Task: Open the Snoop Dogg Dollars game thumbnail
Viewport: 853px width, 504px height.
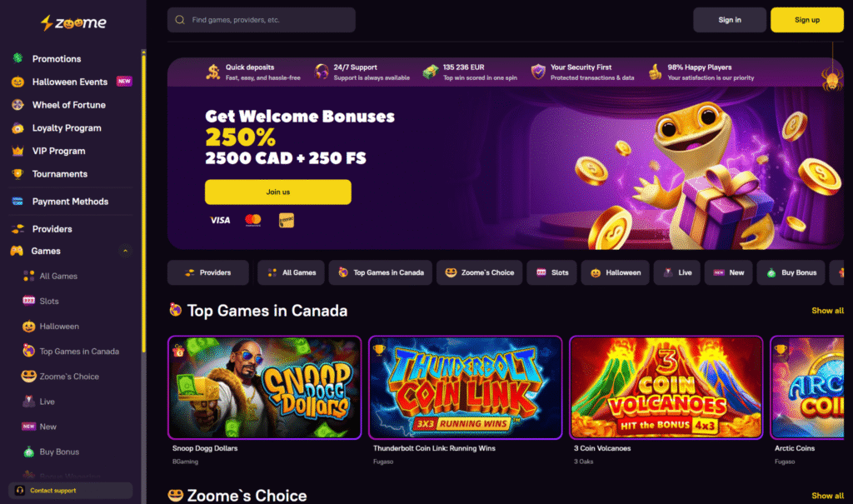Action: tap(264, 387)
